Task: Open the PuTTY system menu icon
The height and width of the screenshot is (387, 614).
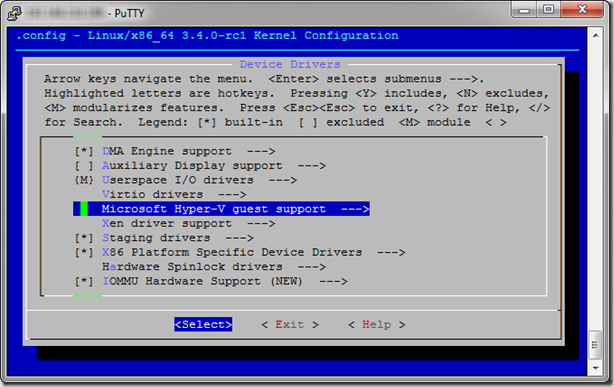Action: click(x=14, y=13)
